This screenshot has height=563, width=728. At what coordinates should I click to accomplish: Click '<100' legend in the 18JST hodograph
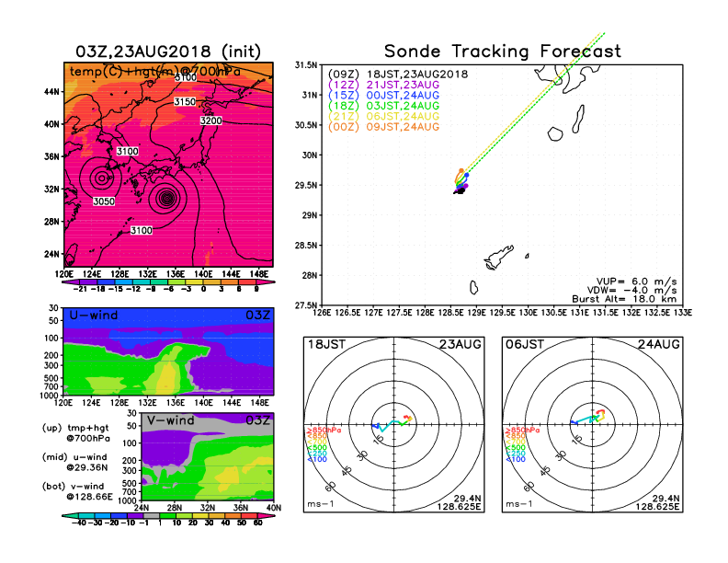(x=317, y=459)
